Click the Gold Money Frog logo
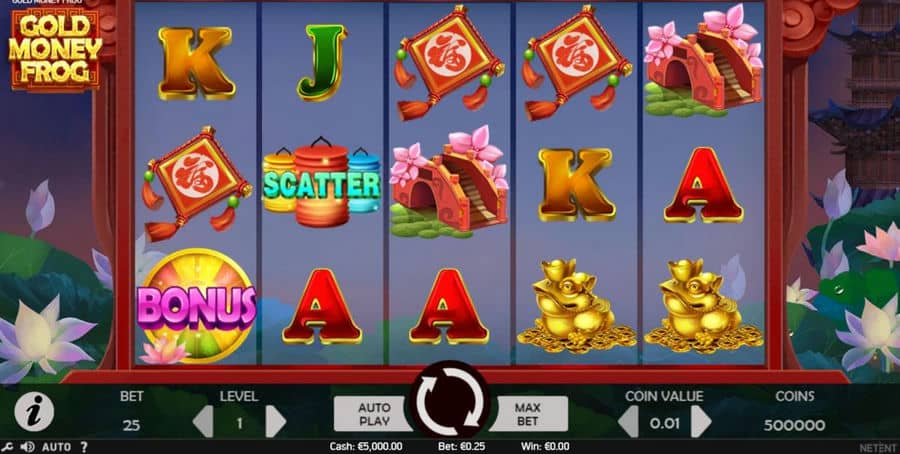900x454 pixels. (55, 49)
